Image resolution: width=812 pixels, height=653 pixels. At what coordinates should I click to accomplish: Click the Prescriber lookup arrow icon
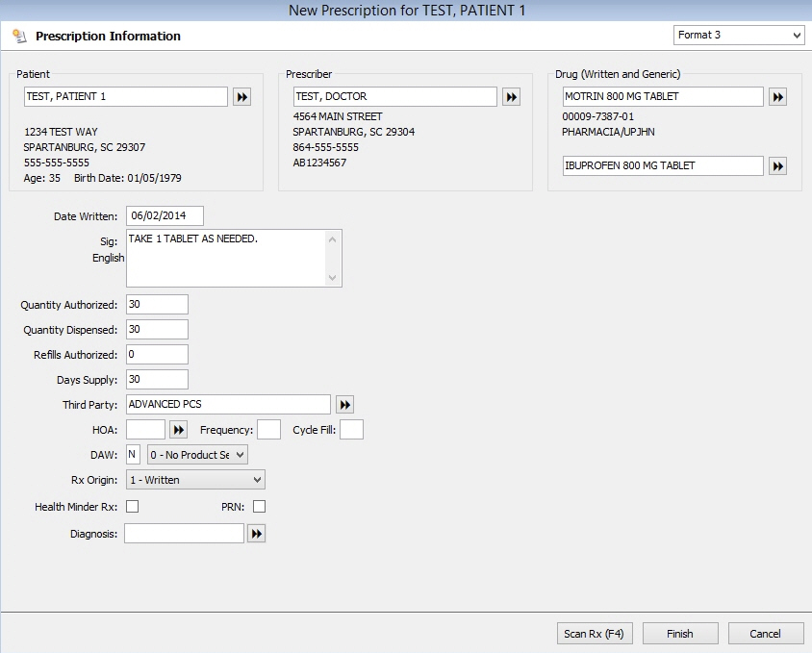point(511,97)
